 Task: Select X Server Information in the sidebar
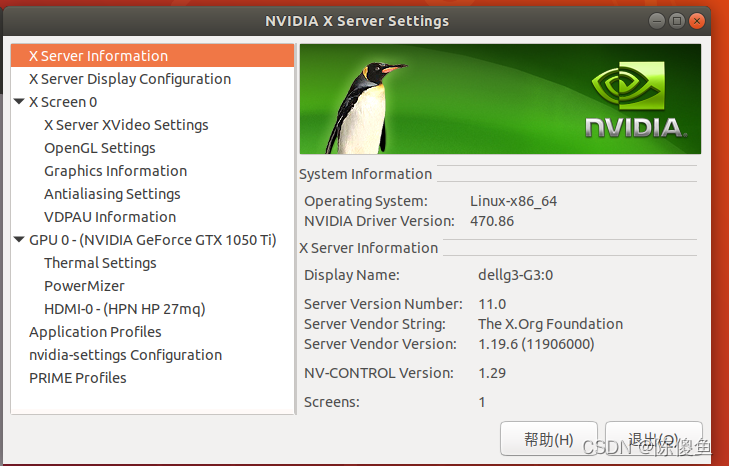click(x=152, y=56)
